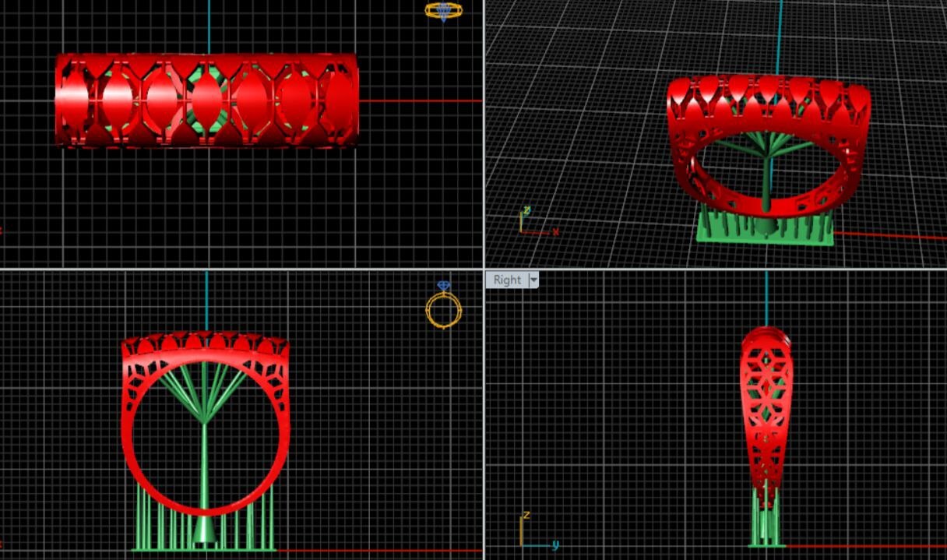The height and width of the screenshot is (560, 947).
Task: Click the horizontal divider between upper and lower viewports
Action: click(234, 269)
